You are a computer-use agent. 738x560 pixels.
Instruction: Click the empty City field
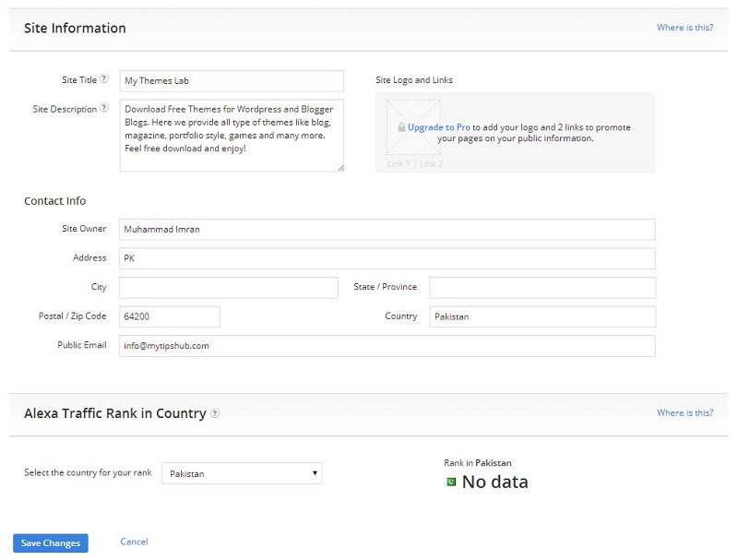coord(231,287)
